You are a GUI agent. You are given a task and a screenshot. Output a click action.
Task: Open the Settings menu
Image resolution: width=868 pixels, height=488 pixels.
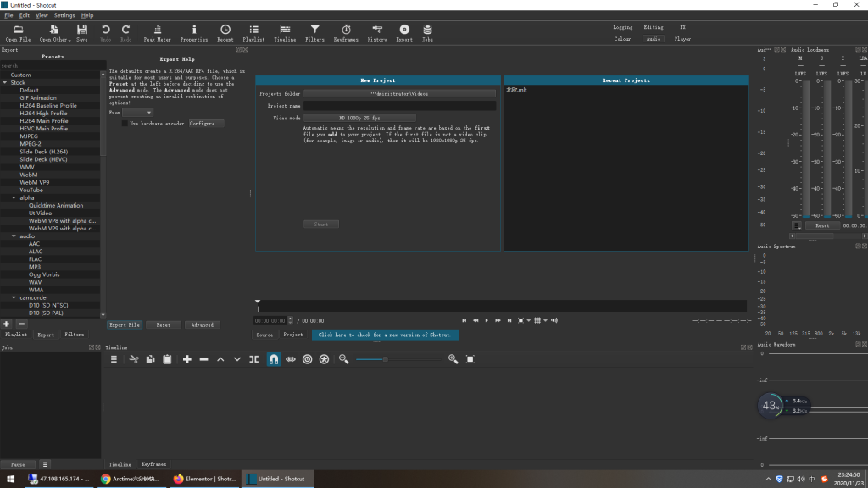[64, 15]
